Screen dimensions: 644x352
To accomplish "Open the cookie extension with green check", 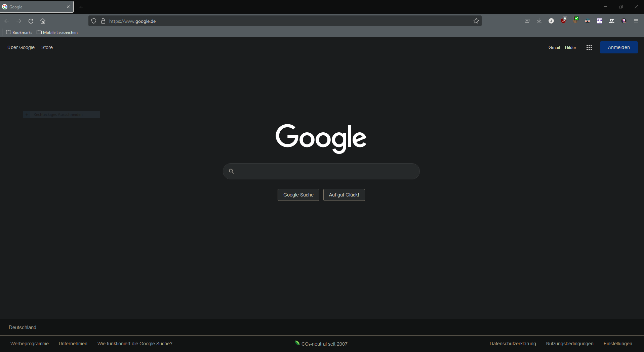I will tap(576, 20).
